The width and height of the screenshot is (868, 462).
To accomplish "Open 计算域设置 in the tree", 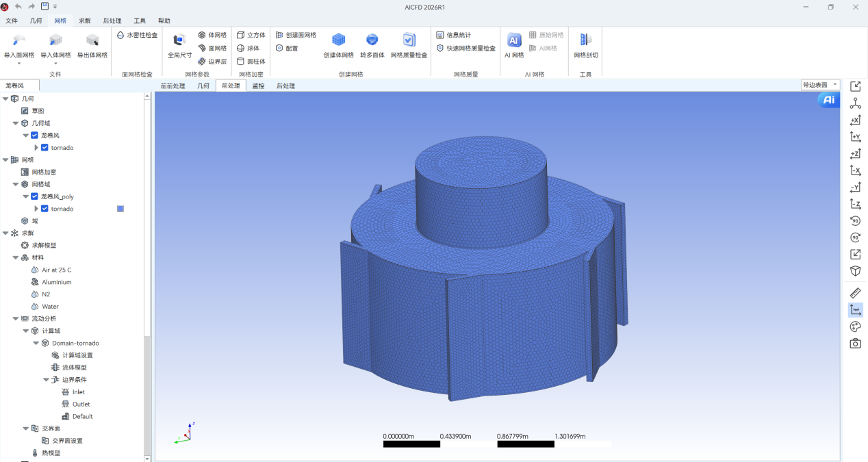I will [x=77, y=355].
